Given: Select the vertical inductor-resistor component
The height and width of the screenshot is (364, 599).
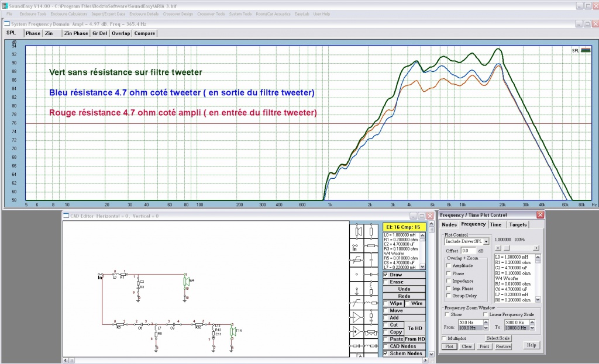Looking at the screenshot, I should (x=371, y=289).
